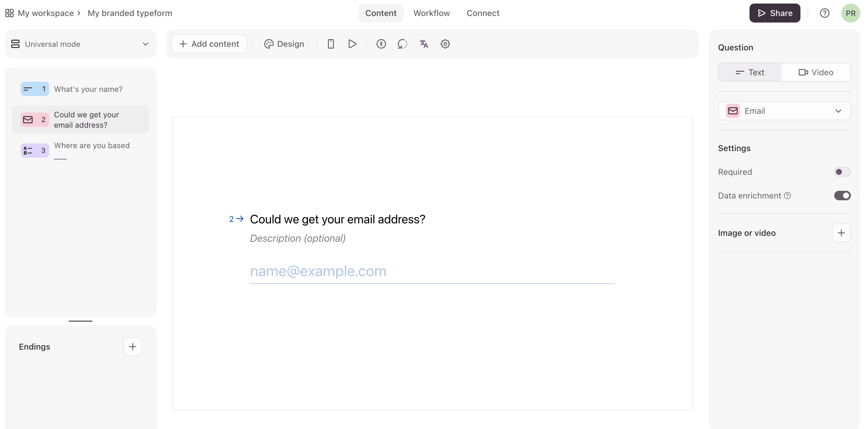868x429 pixels.
Task: Click the Share button
Action: [x=775, y=13]
